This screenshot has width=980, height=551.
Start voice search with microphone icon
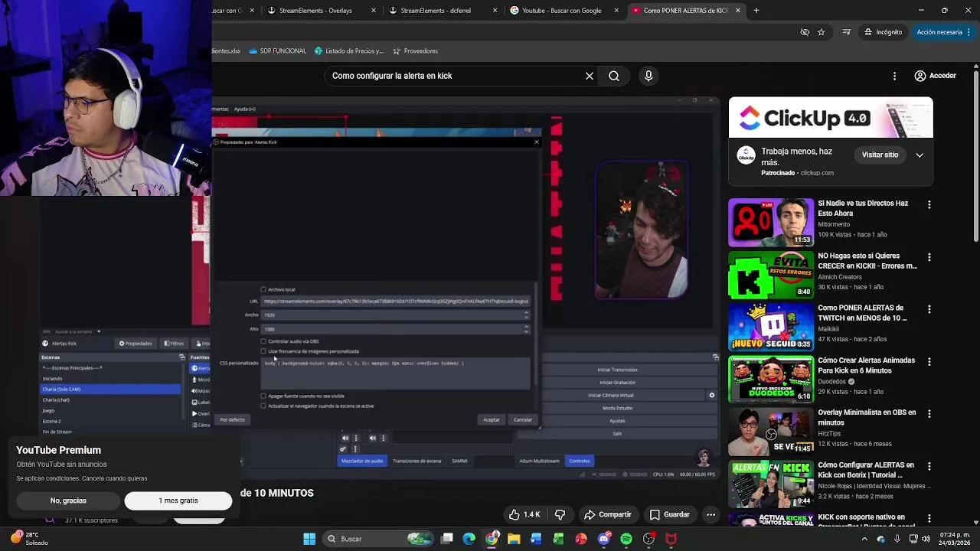(x=648, y=76)
